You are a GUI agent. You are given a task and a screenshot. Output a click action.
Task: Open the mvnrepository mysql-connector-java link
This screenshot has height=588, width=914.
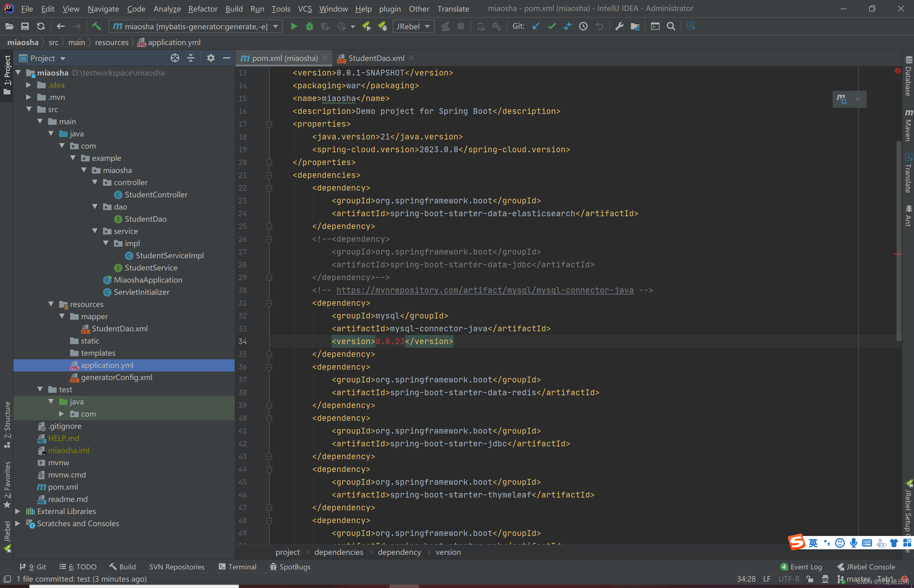tap(485, 290)
